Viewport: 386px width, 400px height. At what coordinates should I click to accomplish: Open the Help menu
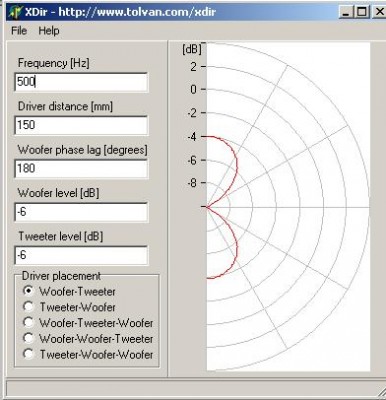click(49, 31)
